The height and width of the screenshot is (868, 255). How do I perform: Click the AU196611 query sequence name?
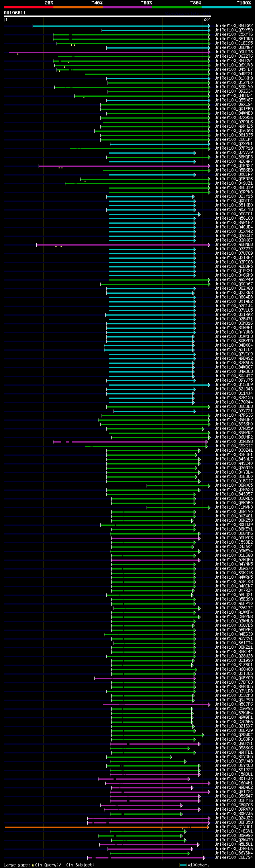point(15,13)
